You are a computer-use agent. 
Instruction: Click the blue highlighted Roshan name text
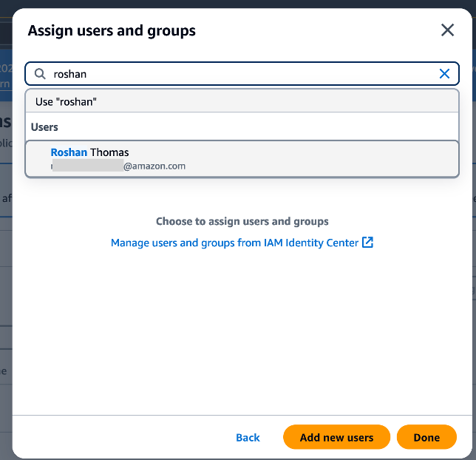[x=69, y=152]
